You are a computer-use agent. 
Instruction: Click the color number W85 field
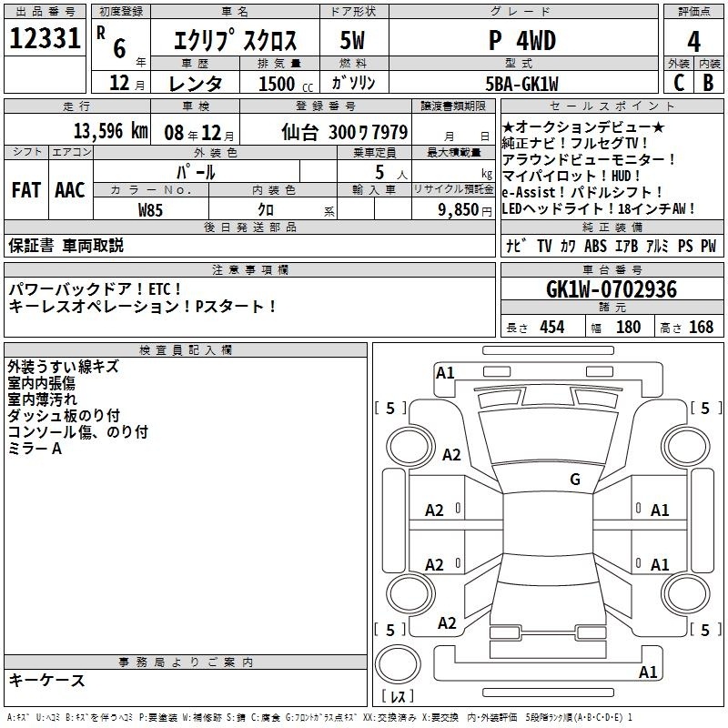tap(151, 209)
